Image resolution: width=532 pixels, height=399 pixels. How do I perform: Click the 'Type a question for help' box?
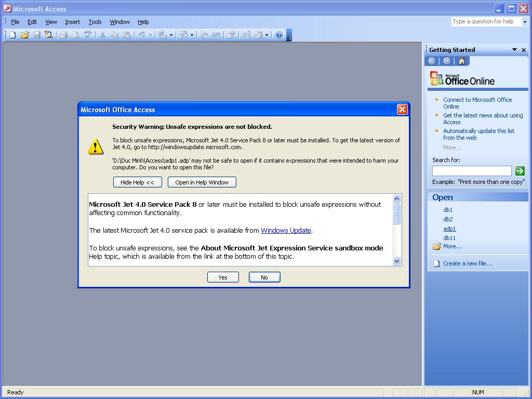tap(486, 22)
